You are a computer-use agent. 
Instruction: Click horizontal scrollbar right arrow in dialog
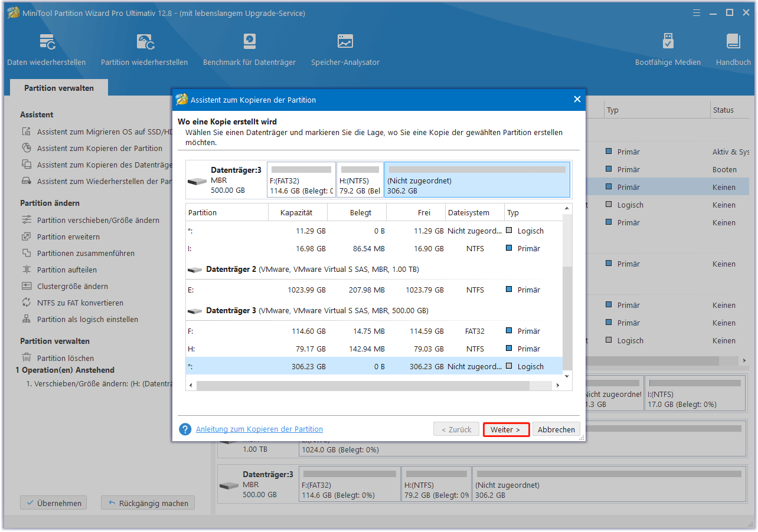click(x=558, y=385)
